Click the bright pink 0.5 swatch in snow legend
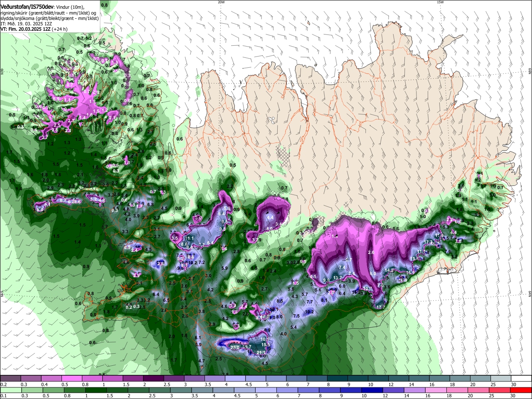 tap(71, 378)
